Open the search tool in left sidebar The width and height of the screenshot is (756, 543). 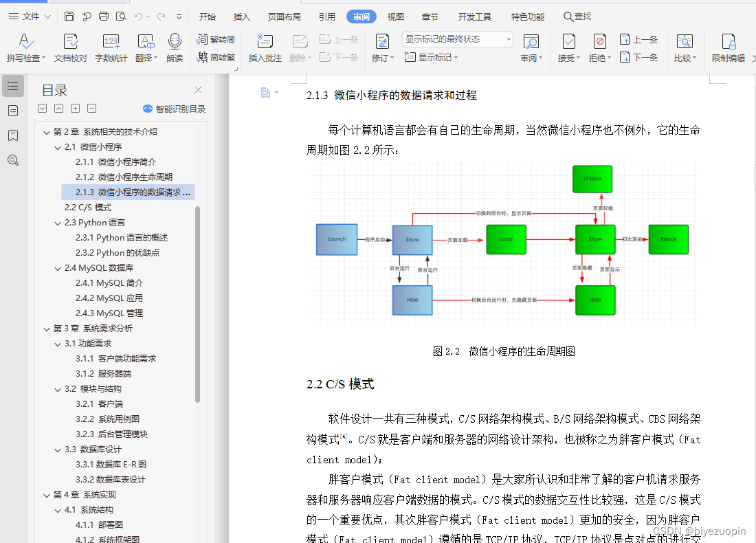point(12,160)
